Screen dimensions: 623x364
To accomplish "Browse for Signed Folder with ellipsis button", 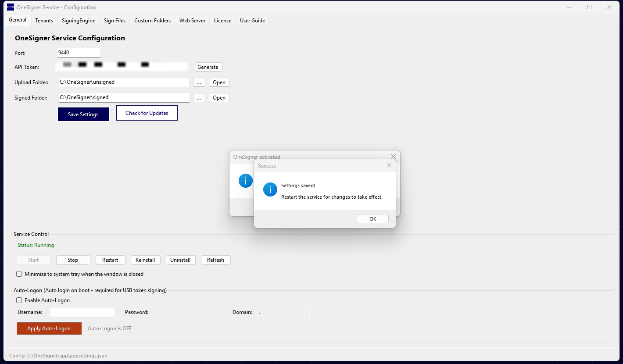I will [x=199, y=98].
